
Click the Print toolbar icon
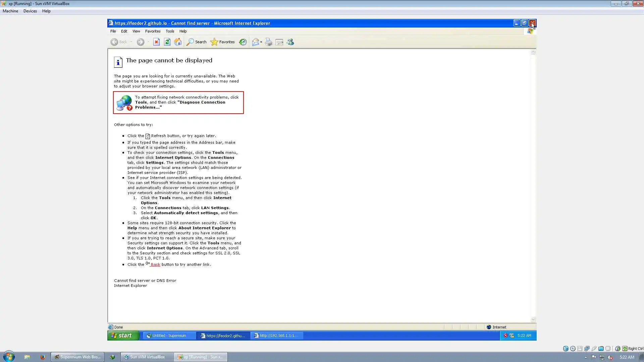[268, 42]
